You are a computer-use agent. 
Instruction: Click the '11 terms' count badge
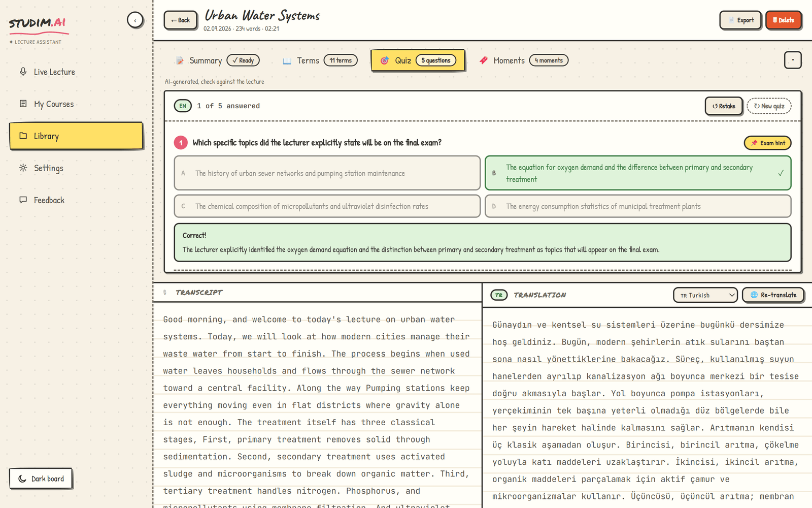(341, 60)
